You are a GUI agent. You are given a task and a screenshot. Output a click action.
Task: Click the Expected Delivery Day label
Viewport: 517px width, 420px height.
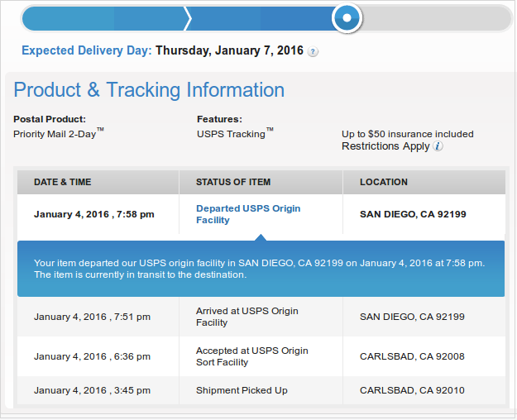(86, 50)
